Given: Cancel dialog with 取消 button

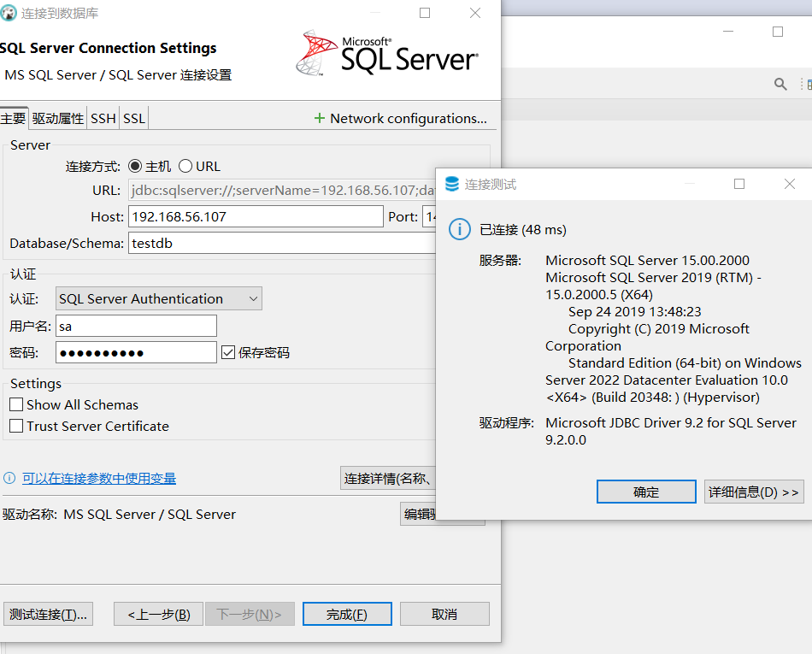Looking at the screenshot, I should click(x=444, y=614).
